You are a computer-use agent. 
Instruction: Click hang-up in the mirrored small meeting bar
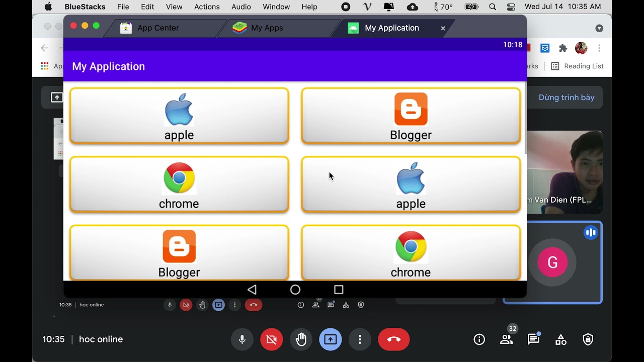pyautogui.click(x=254, y=305)
